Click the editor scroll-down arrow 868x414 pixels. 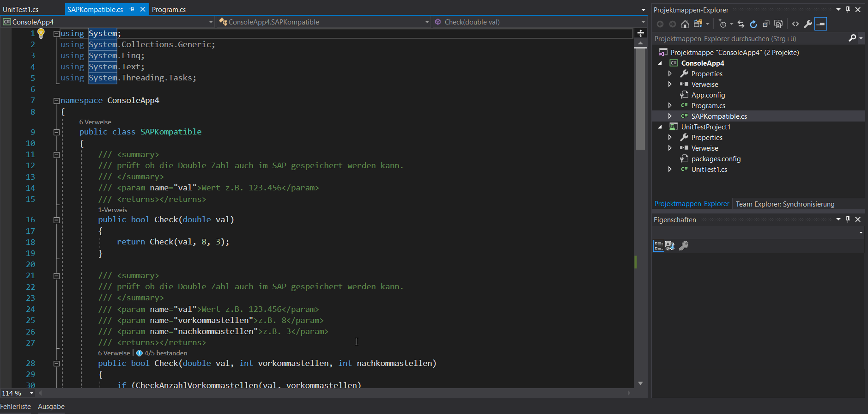[x=640, y=383]
